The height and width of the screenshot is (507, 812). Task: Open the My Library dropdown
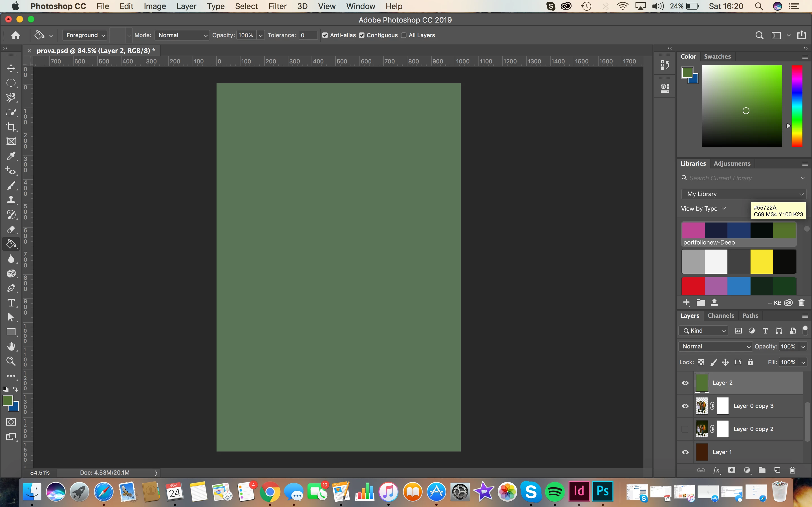(743, 194)
